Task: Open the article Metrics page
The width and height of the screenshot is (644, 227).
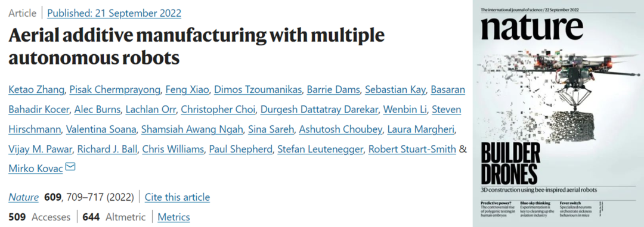Action: (174, 217)
